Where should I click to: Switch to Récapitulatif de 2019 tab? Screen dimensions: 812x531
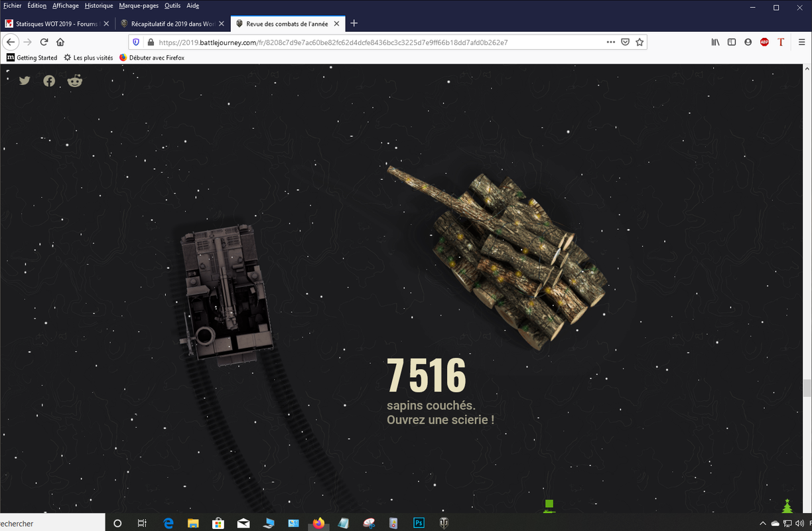click(172, 23)
